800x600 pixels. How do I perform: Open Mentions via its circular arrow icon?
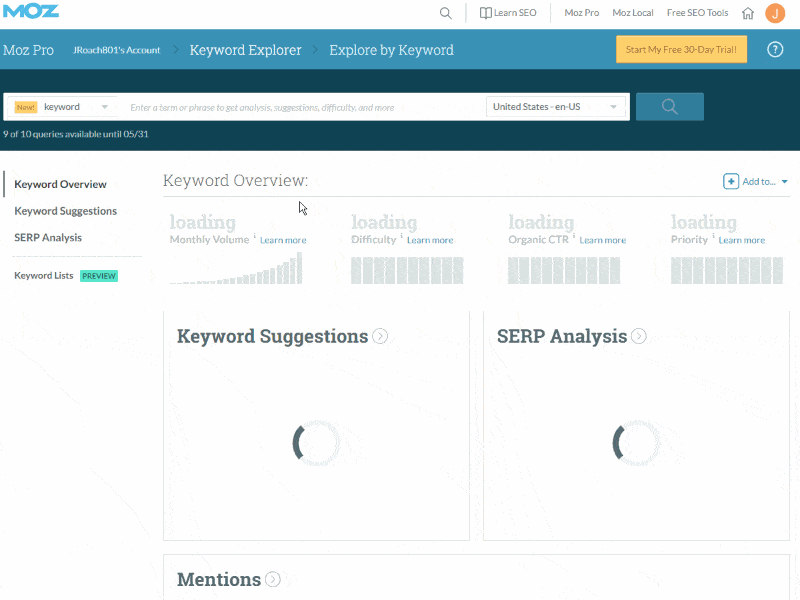tap(271, 579)
